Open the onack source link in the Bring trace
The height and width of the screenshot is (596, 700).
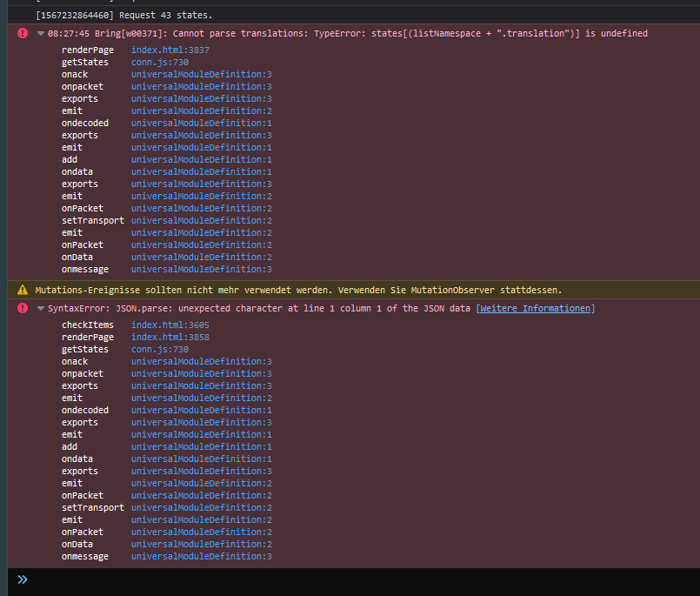[x=202, y=74]
